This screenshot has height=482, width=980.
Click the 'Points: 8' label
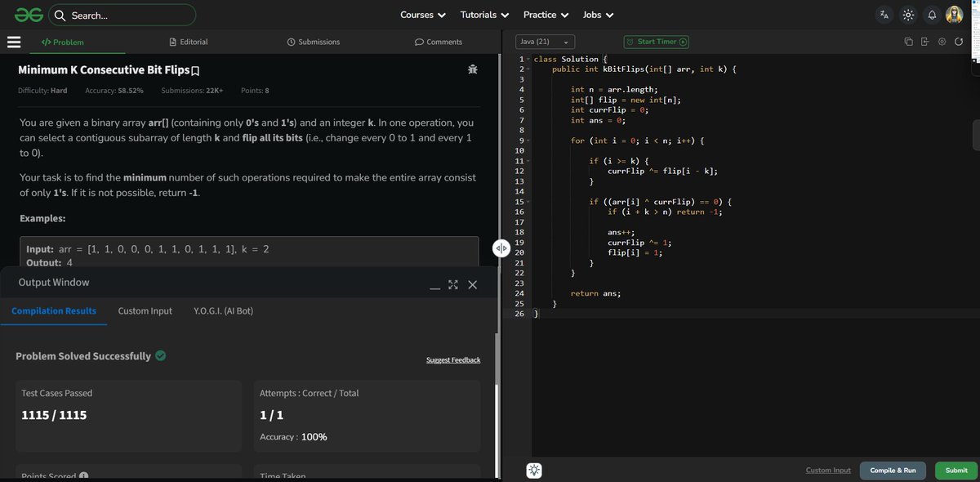255,90
